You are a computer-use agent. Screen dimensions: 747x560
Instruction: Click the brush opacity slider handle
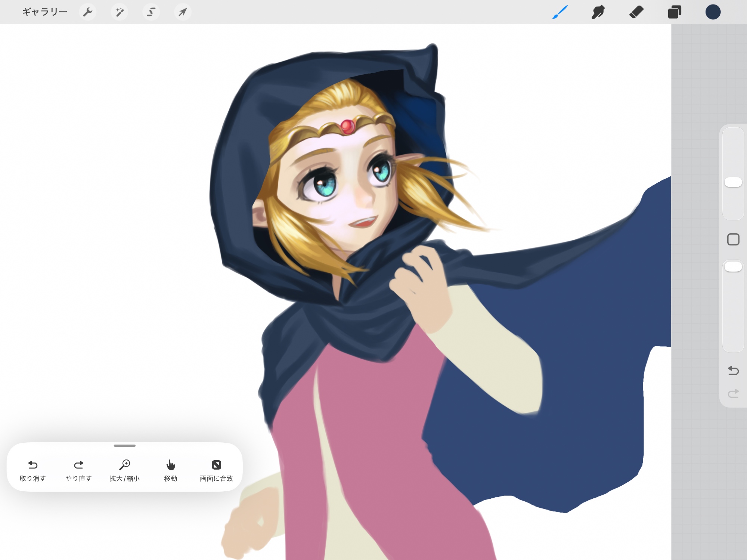coord(733,267)
